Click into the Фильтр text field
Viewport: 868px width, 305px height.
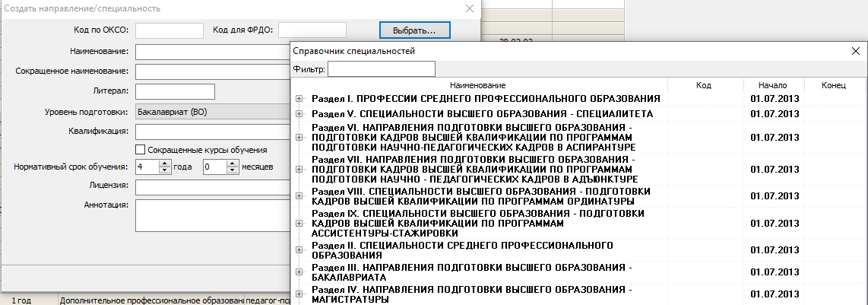[381, 69]
